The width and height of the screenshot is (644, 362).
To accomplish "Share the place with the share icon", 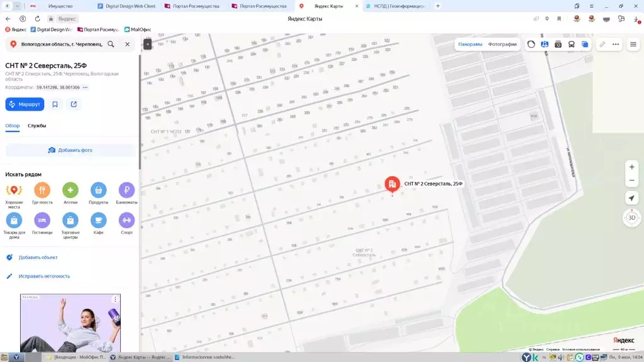I will pos(74,104).
